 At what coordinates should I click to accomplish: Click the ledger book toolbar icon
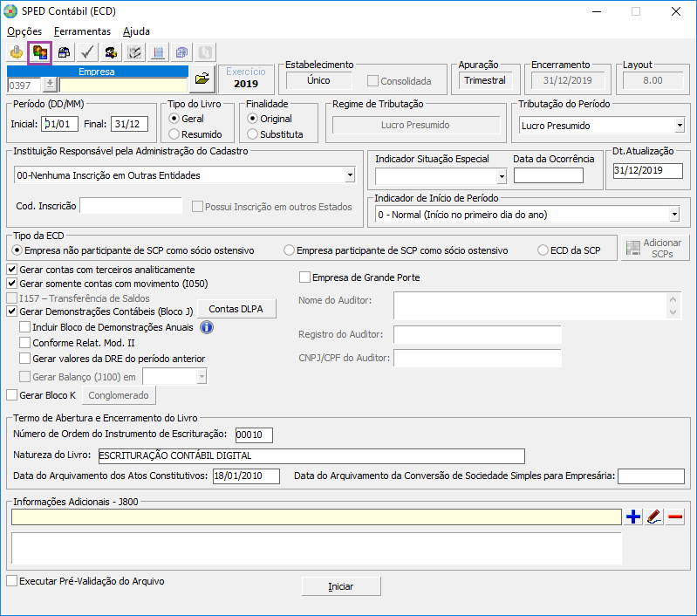[158, 52]
